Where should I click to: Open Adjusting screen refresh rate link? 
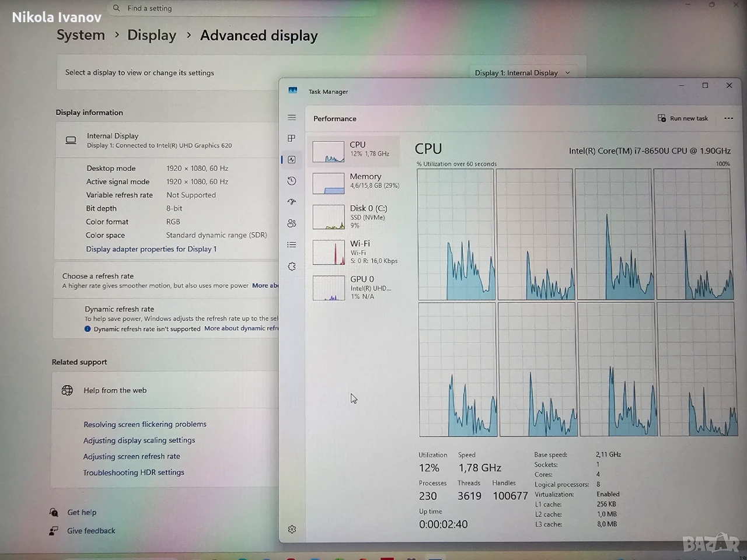tap(131, 456)
